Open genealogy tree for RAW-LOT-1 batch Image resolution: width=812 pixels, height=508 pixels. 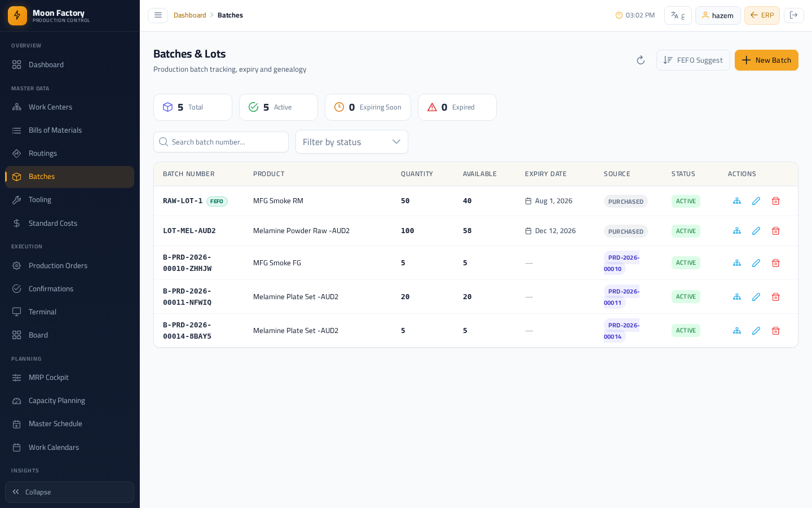737,201
